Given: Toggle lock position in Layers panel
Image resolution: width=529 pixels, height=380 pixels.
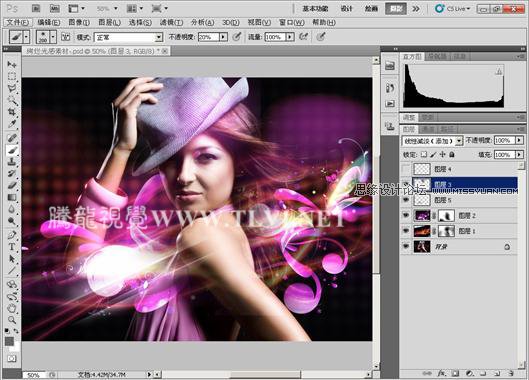Looking at the screenshot, I should [442, 155].
